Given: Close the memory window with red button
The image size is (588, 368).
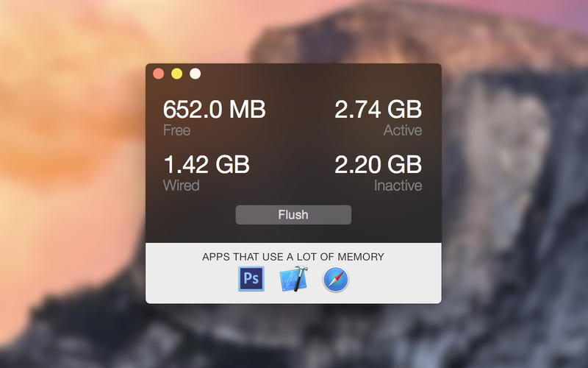Looking at the screenshot, I should click(158, 74).
